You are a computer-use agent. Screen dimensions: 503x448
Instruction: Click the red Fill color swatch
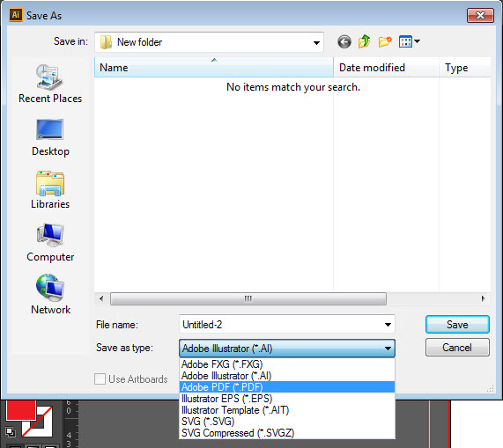click(20, 409)
